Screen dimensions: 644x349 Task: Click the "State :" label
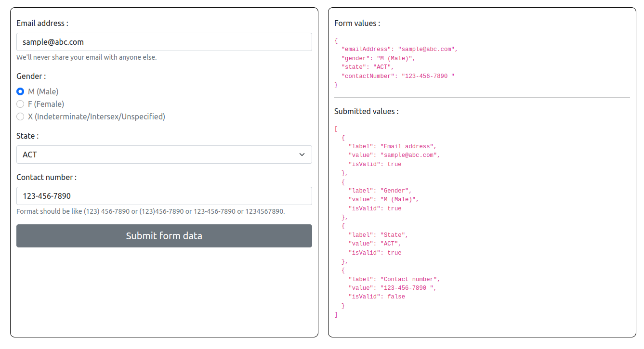click(27, 136)
